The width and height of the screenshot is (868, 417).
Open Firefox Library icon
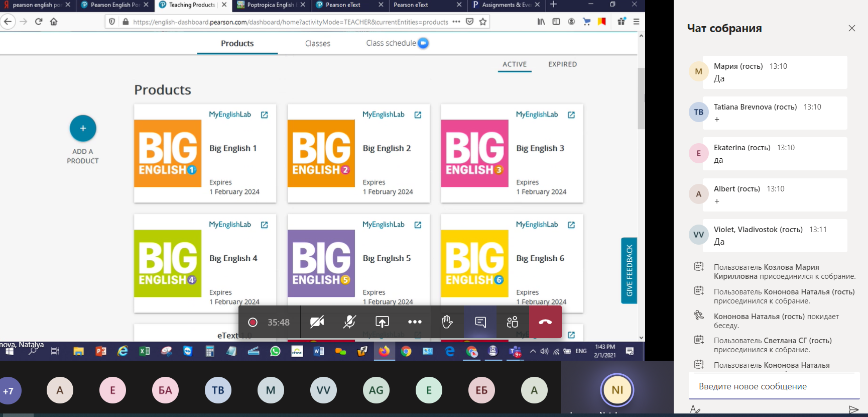(541, 22)
